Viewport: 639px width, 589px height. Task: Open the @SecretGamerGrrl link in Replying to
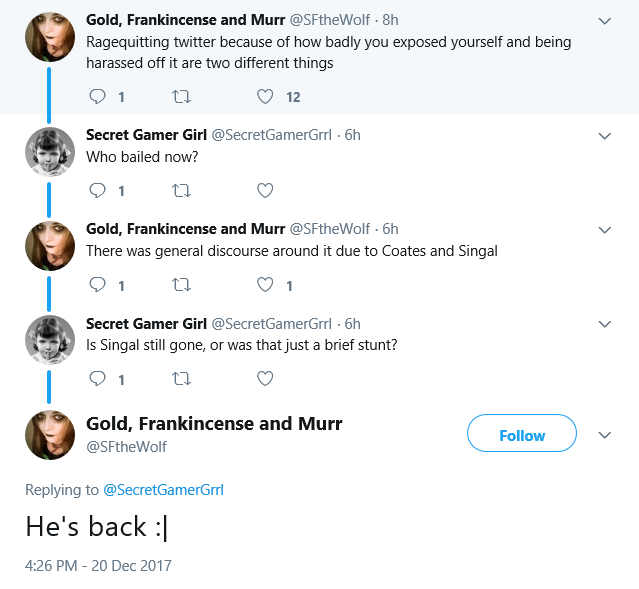(x=163, y=490)
